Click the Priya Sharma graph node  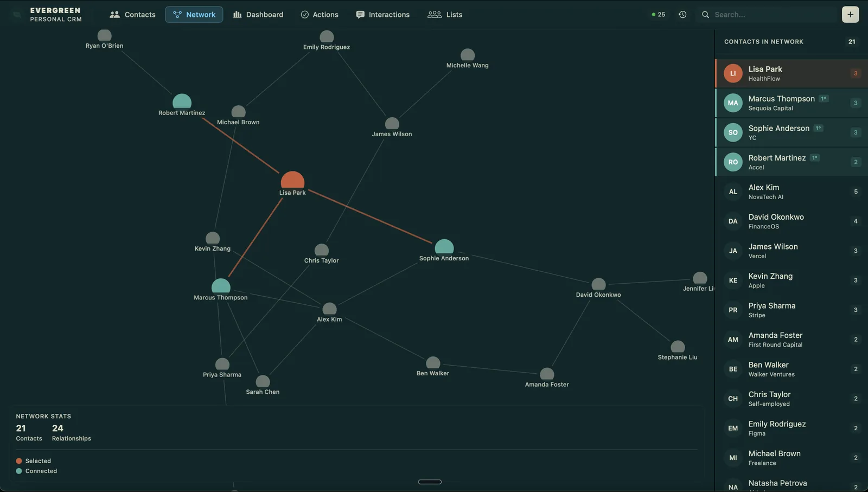(x=222, y=364)
